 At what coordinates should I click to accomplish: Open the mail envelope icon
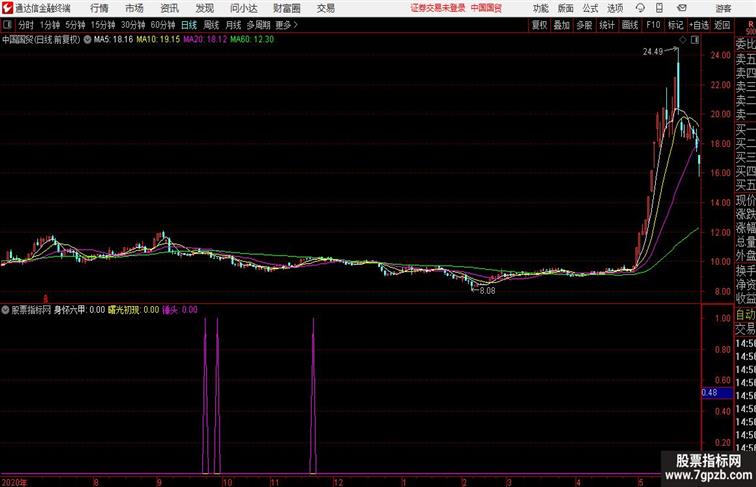tap(682, 8)
